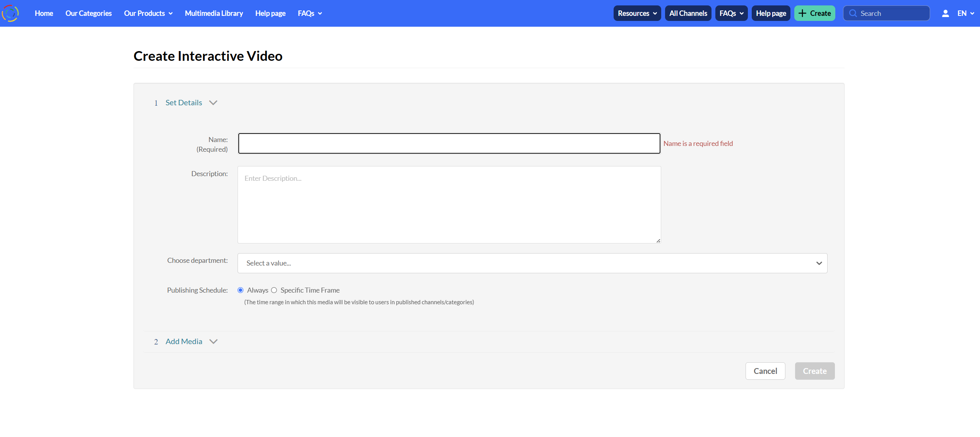Select Specific Time Frame radio option
Screen dimensions: 980x437
(x=274, y=290)
